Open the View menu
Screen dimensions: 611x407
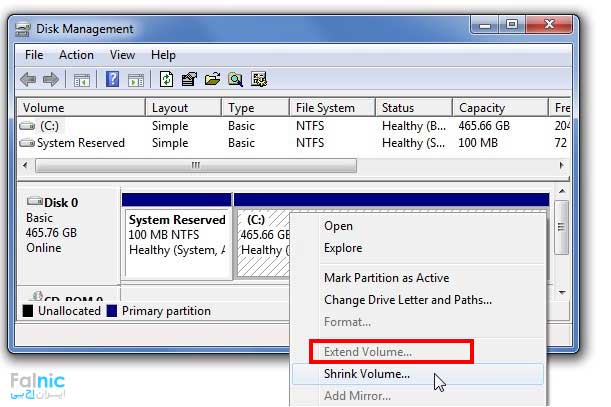122,55
